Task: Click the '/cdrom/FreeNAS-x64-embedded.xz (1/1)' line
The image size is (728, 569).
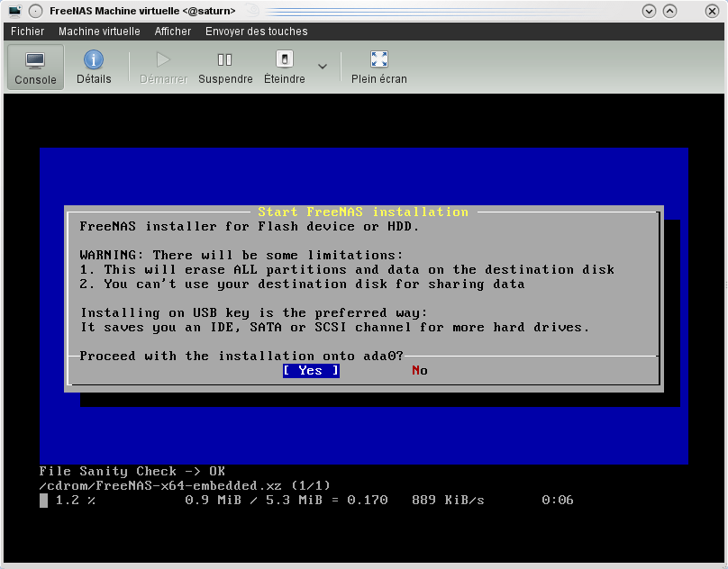Action: 185,485
